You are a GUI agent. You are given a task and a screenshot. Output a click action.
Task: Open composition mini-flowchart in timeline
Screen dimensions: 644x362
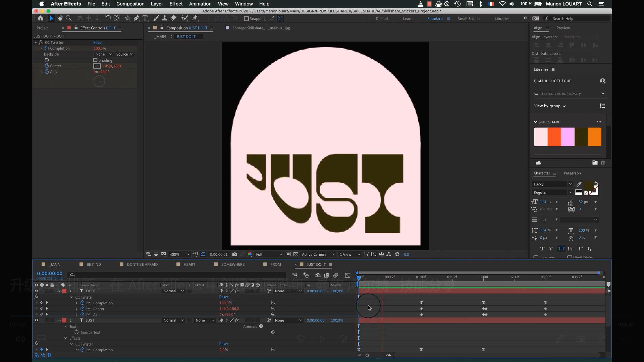click(294, 275)
